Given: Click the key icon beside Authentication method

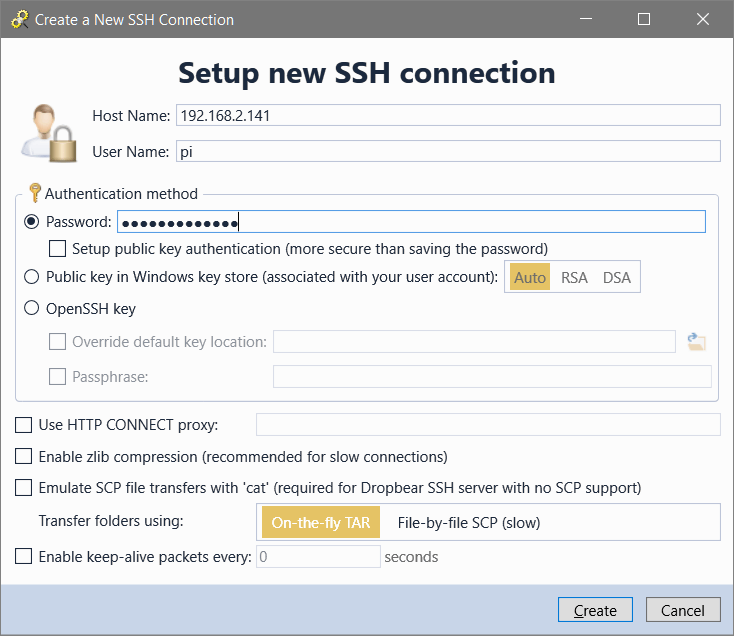Looking at the screenshot, I should [35, 193].
